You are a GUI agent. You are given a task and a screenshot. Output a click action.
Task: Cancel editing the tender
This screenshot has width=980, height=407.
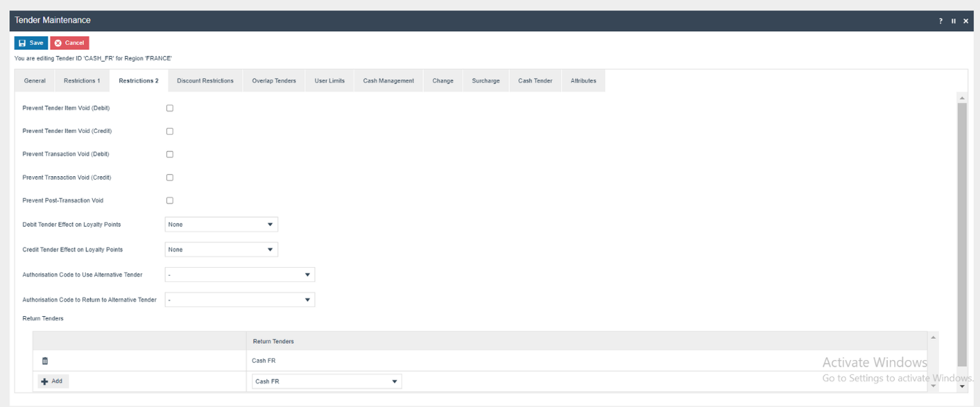[70, 43]
